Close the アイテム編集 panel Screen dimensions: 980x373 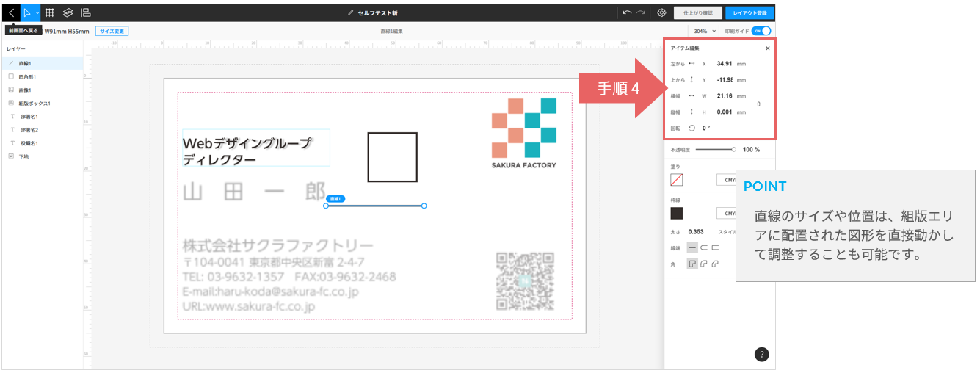tap(768, 48)
